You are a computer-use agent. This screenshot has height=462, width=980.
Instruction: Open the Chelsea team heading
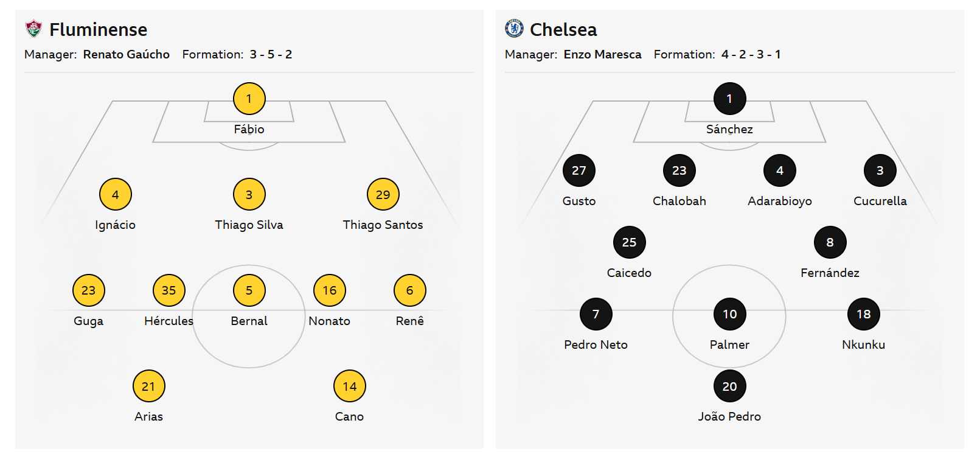click(x=563, y=29)
